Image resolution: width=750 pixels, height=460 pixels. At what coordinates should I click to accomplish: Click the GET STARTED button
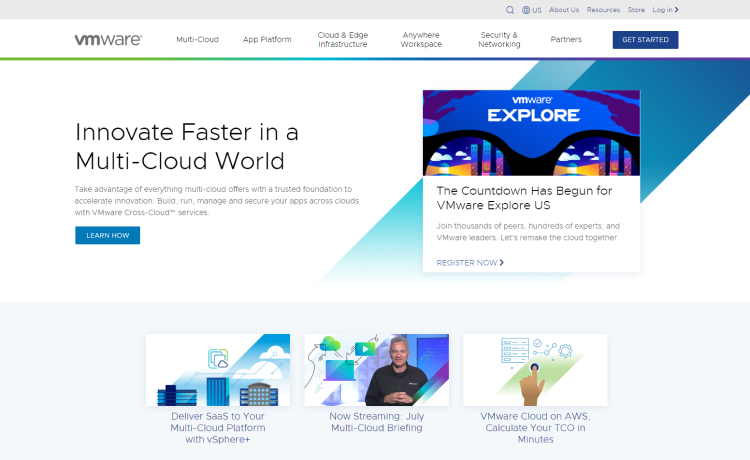(645, 40)
